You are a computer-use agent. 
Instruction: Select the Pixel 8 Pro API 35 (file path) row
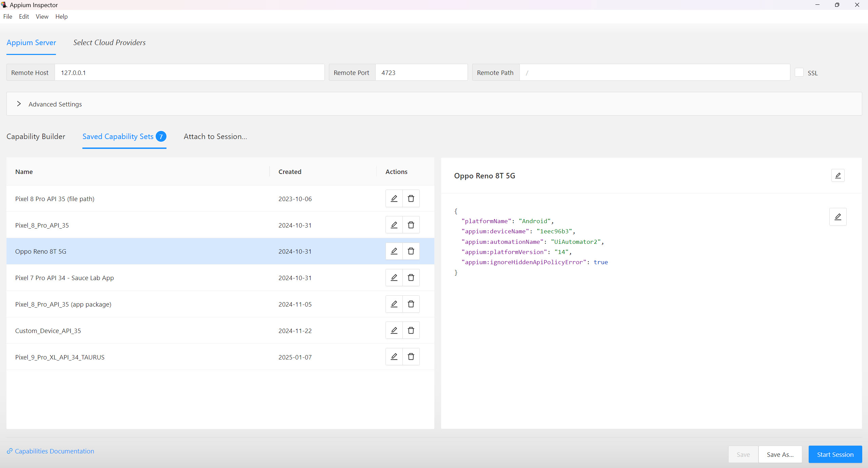(220, 199)
